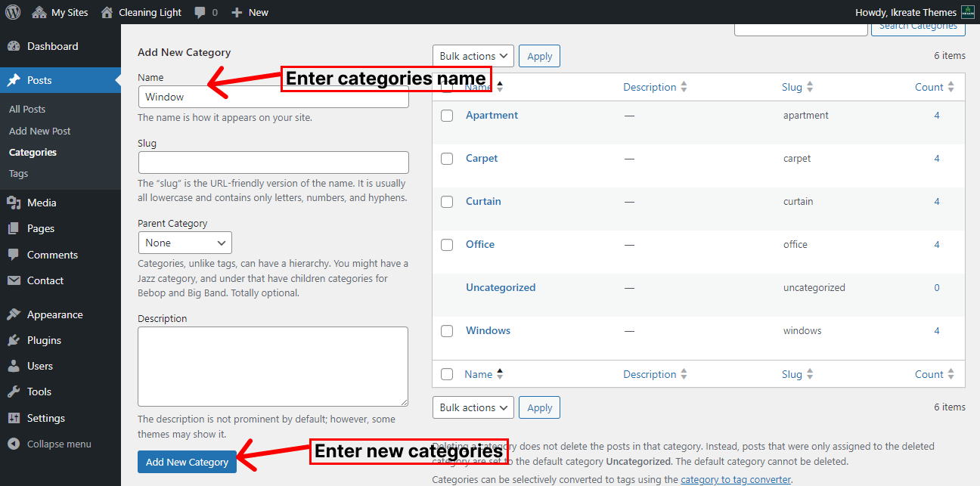
Task: Click into the Slug text field
Action: click(273, 163)
